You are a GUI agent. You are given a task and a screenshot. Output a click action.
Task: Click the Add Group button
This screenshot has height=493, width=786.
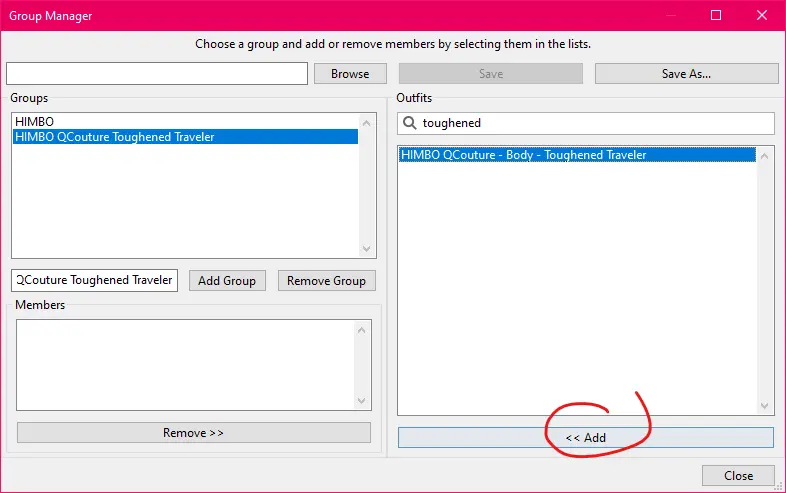227,281
